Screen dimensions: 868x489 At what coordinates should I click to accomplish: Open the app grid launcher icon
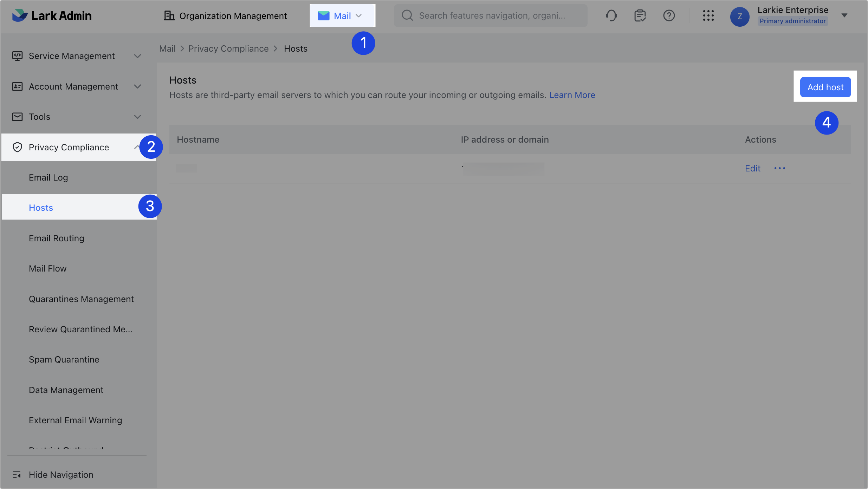tap(708, 16)
